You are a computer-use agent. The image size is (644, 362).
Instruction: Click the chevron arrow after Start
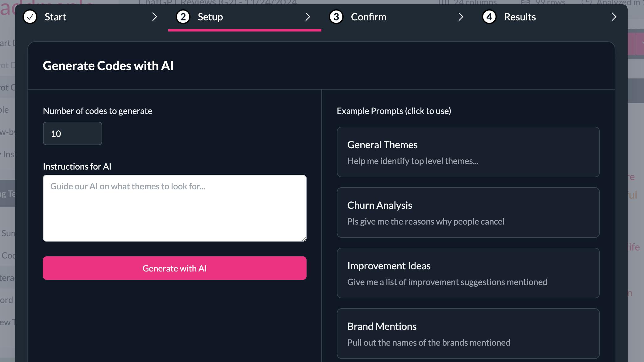point(155,17)
